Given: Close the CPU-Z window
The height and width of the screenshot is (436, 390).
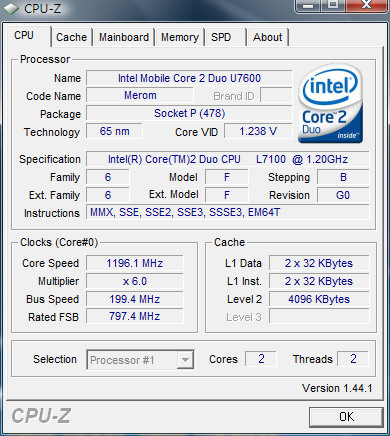Looking at the screenshot, I should [366, 6].
